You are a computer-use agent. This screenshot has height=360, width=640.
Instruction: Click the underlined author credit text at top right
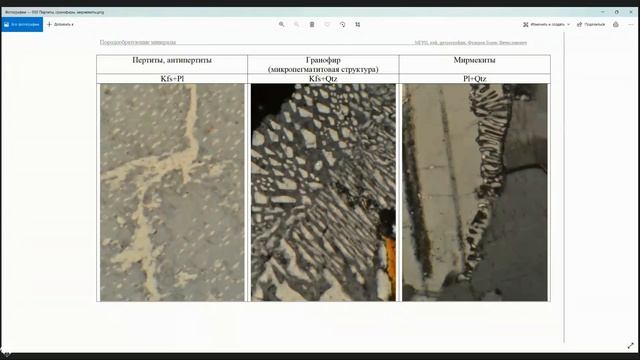[471, 42]
